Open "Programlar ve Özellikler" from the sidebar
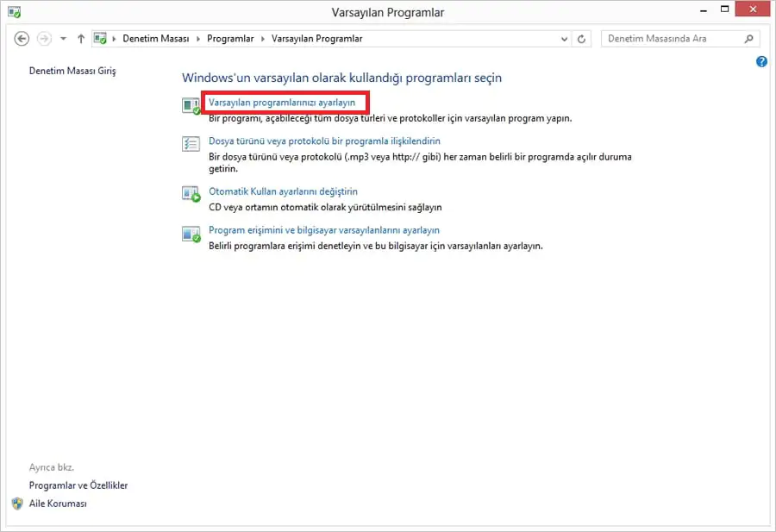 [x=78, y=485]
